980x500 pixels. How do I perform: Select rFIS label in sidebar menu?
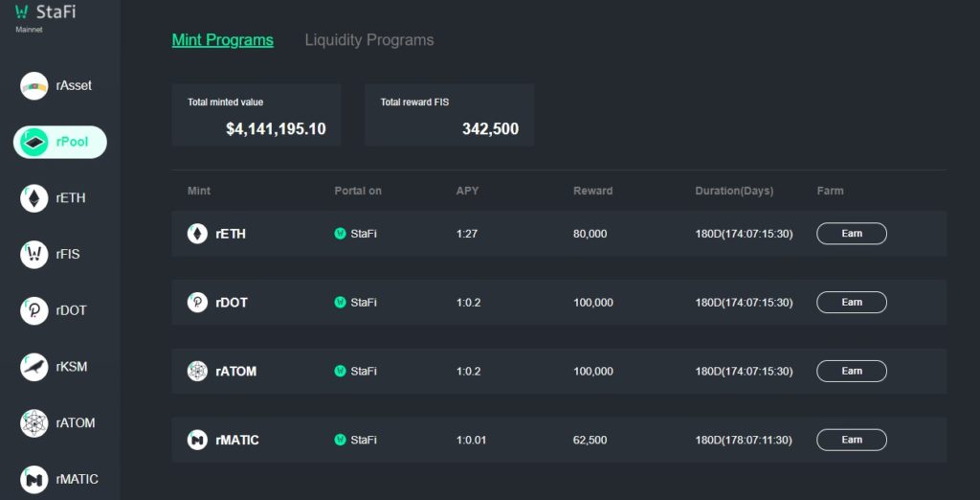point(68,255)
